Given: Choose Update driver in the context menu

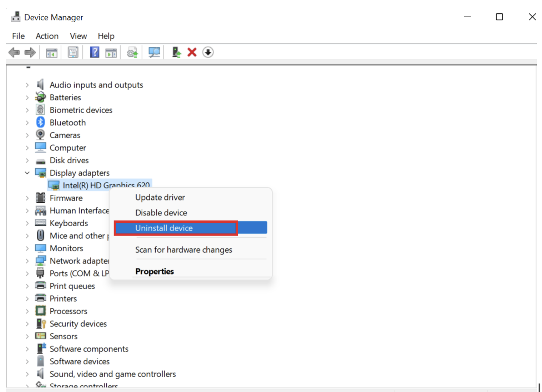Looking at the screenshot, I should pos(160,197).
